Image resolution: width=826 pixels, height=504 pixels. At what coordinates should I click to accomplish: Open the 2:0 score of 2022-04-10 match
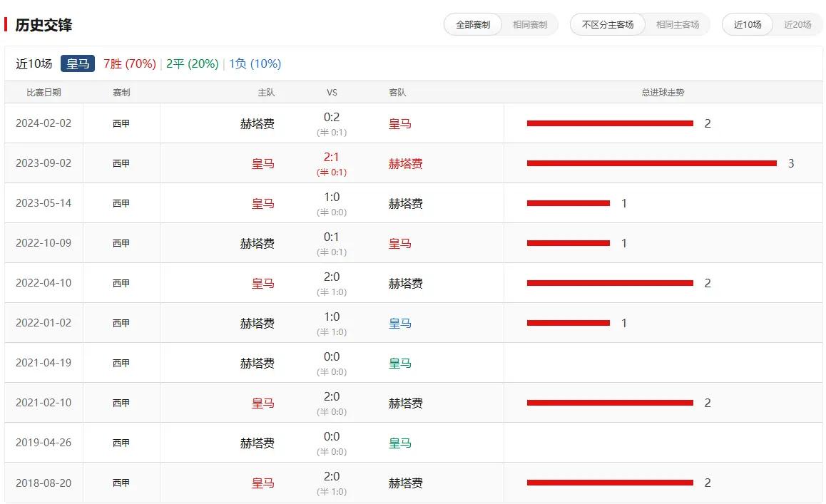[x=332, y=277]
